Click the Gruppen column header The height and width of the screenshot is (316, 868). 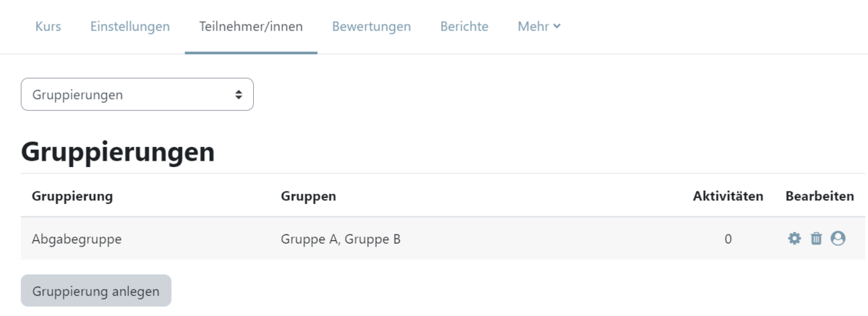pyautogui.click(x=308, y=196)
